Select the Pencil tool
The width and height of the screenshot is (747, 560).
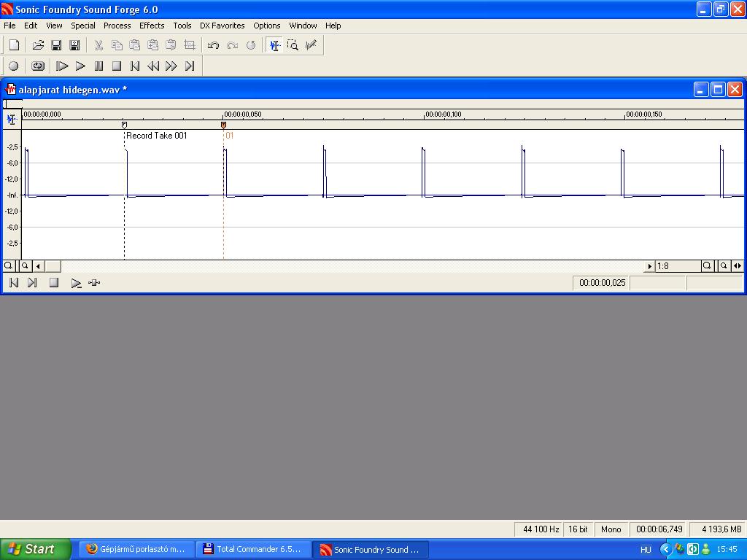point(311,45)
